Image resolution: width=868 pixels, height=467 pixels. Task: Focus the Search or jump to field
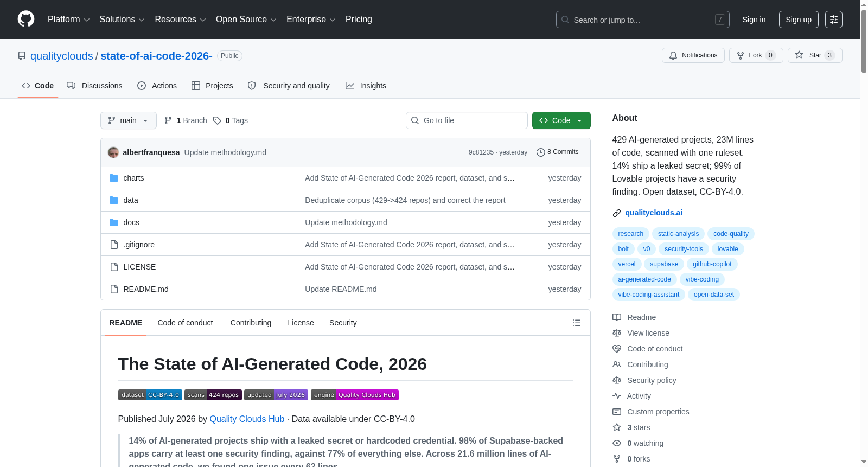pyautogui.click(x=643, y=20)
